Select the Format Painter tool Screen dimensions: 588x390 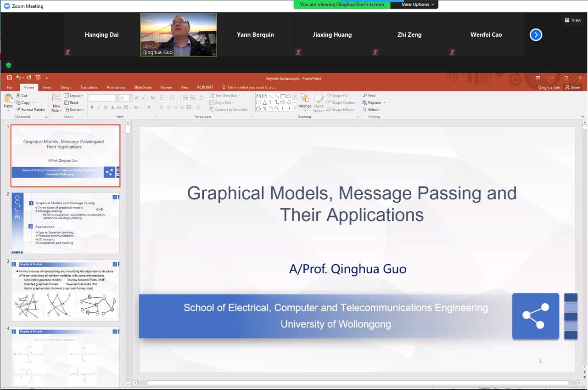point(30,110)
